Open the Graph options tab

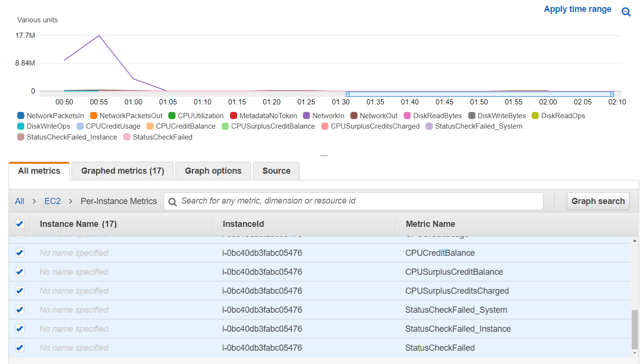(213, 171)
